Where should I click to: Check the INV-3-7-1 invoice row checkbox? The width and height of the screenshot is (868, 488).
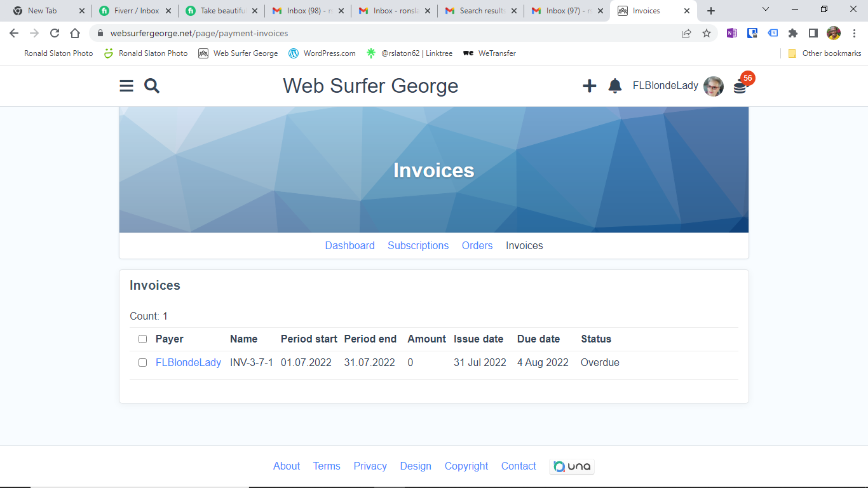pyautogui.click(x=142, y=363)
